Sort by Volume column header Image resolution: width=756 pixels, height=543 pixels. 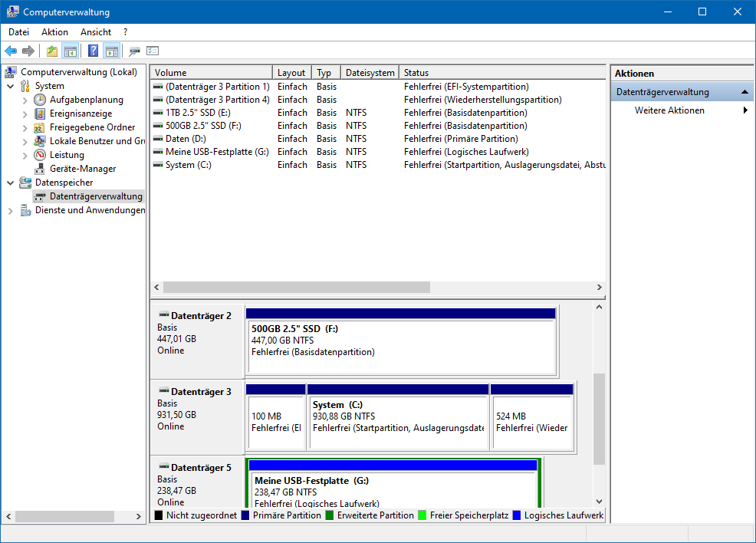[x=211, y=72]
